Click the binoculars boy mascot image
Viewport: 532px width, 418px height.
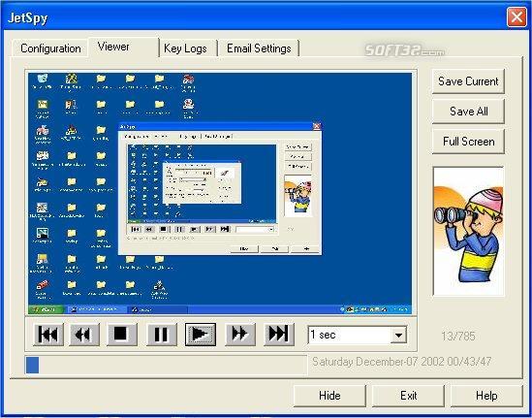tap(468, 231)
